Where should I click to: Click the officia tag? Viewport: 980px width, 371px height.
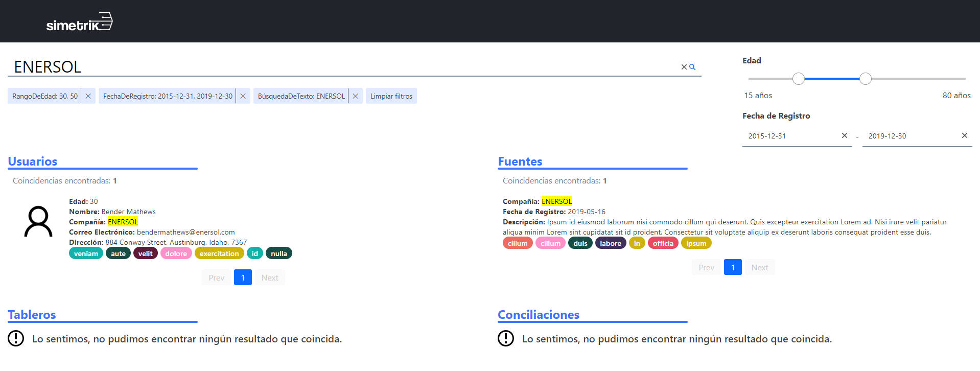click(x=663, y=243)
